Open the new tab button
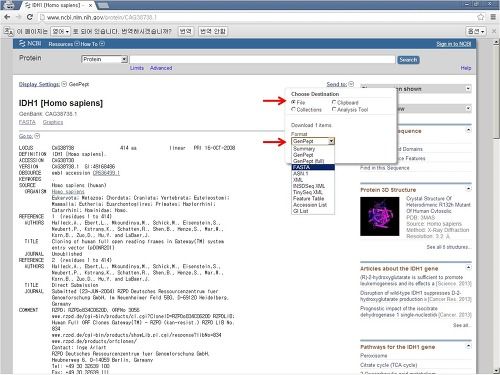Viewport: 500px width, 375px height. [x=103, y=5]
